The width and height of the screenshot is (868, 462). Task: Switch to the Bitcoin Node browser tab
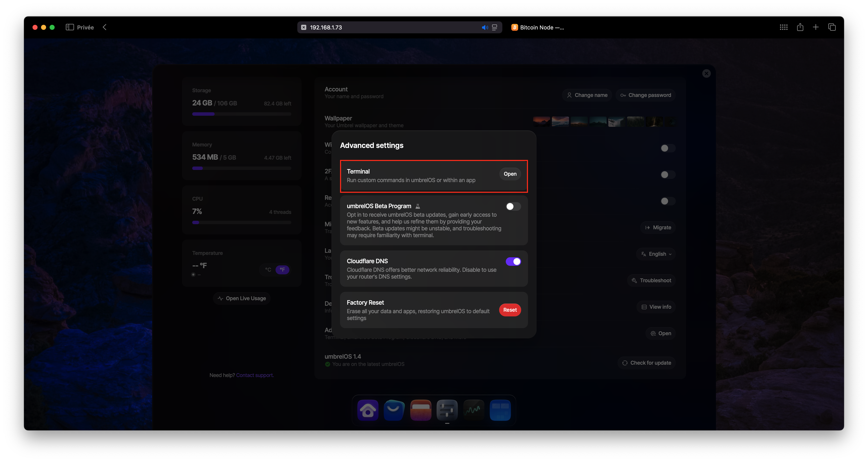[537, 28]
